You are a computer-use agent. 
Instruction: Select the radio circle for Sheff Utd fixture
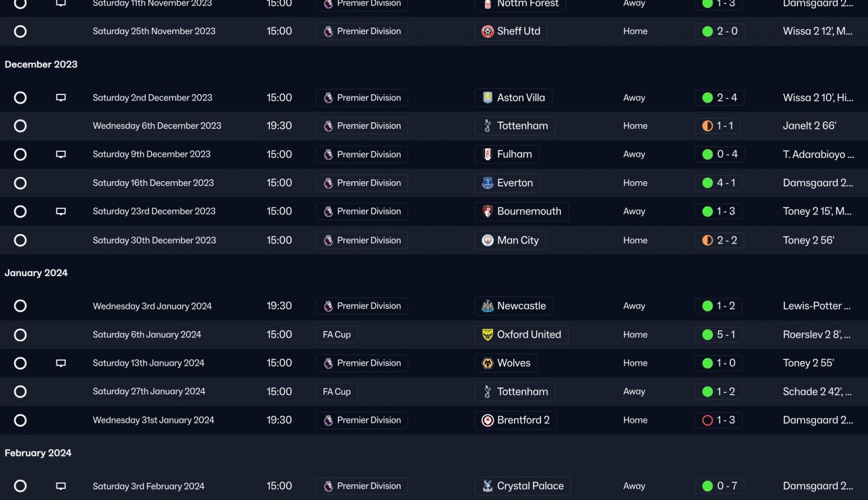click(20, 31)
